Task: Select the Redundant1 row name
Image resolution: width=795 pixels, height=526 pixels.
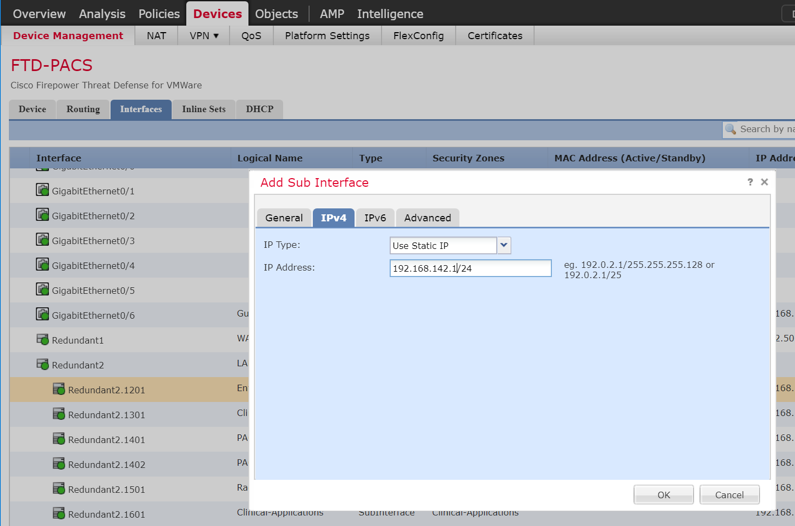Action: click(78, 340)
